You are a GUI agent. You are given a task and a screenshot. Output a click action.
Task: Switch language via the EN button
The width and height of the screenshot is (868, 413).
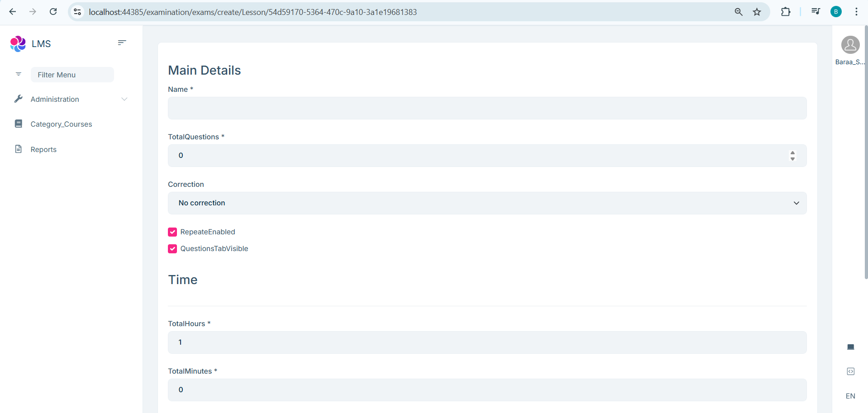click(x=850, y=396)
